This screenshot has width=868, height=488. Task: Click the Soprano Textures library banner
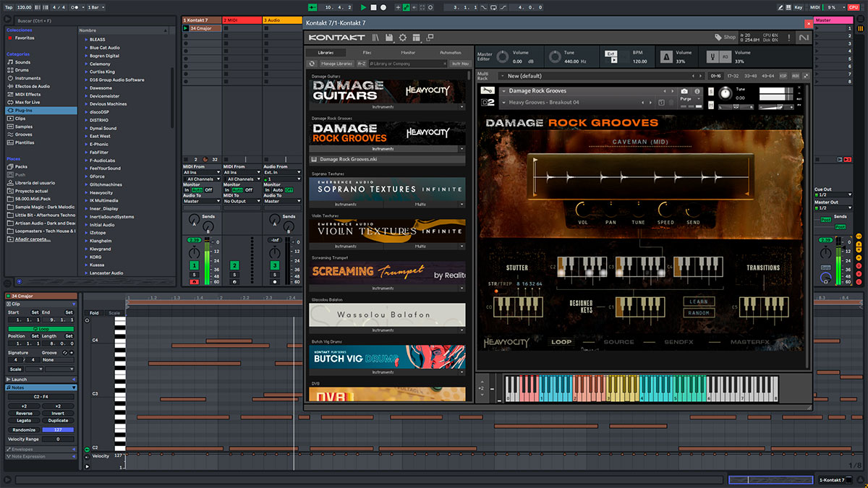coord(388,189)
